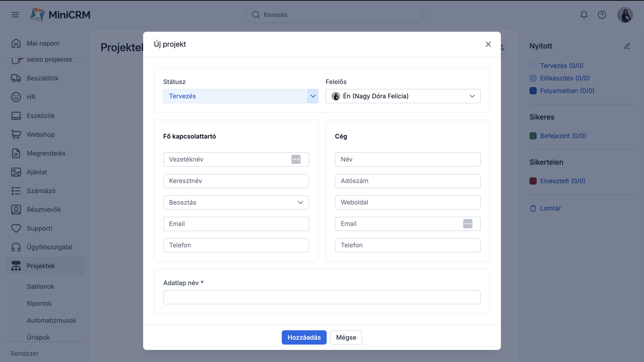This screenshot has height=362, width=644.
Task: Click the Adatlap név input field
Action: coord(321,297)
